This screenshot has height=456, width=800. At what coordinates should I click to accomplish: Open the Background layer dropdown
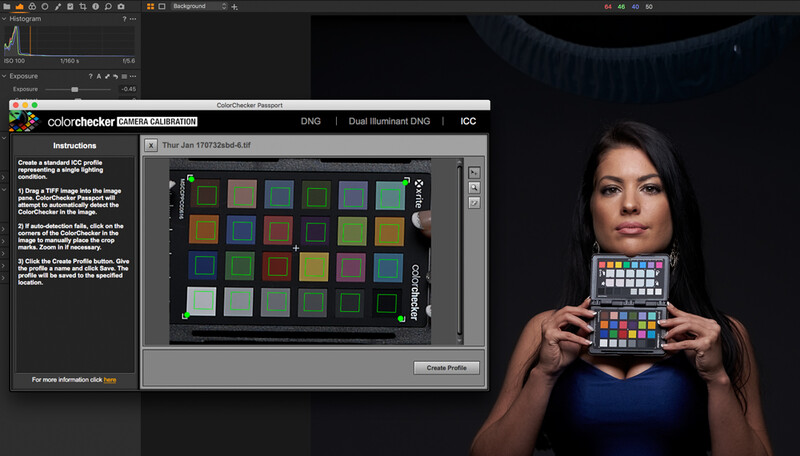tap(199, 6)
